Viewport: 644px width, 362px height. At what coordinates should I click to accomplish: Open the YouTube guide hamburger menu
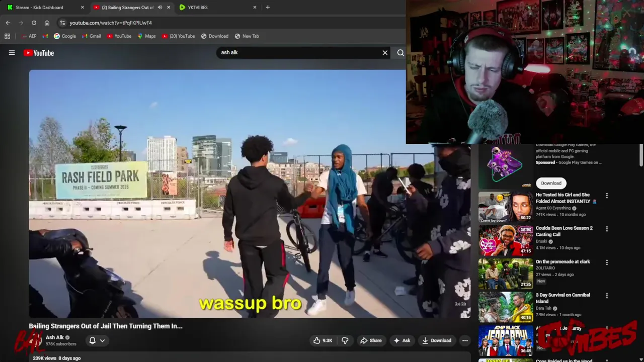(x=12, y=53)
